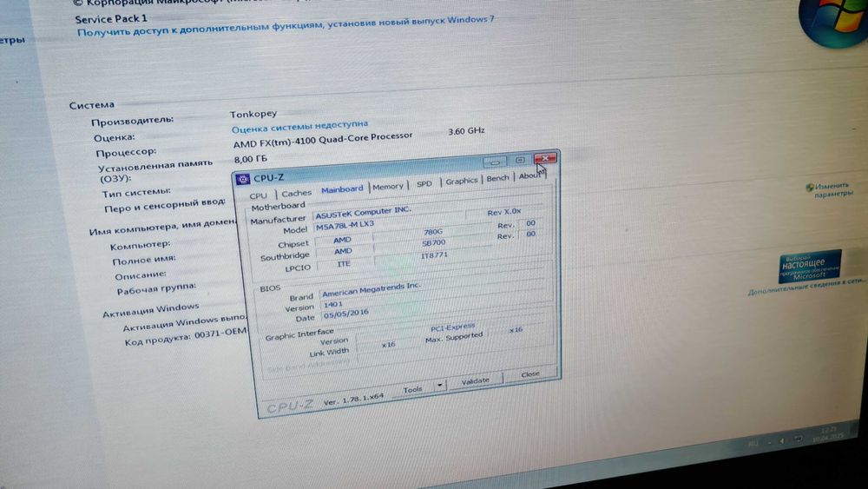Viewport: 868px width, 489px height.
Task: Click the LPCIO vendor ITE
Action: [344, 263]
